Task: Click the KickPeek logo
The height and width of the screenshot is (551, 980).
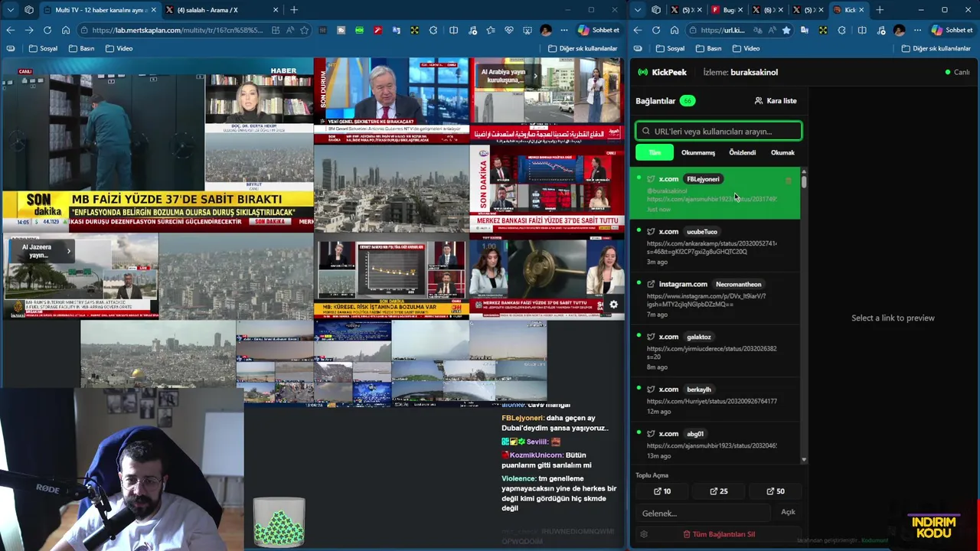Action: pyautogui.click(x=662, y=72)
